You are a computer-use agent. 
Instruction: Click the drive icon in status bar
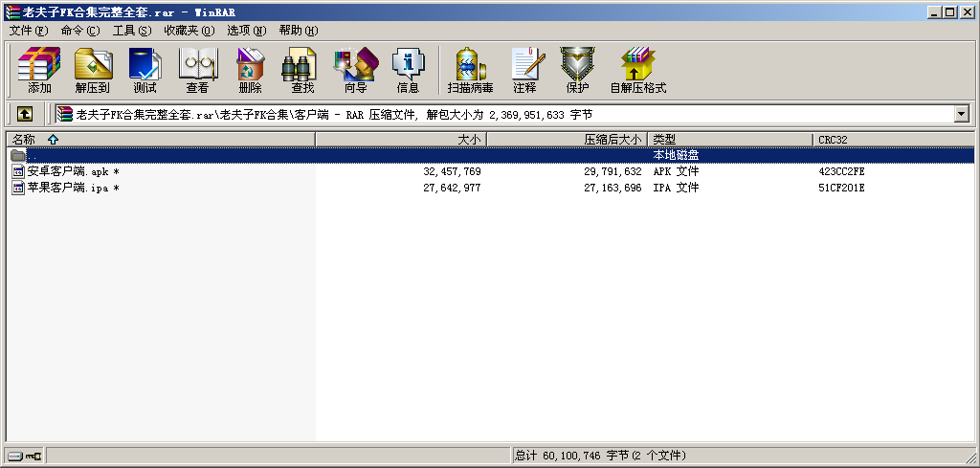pos(15,456)
